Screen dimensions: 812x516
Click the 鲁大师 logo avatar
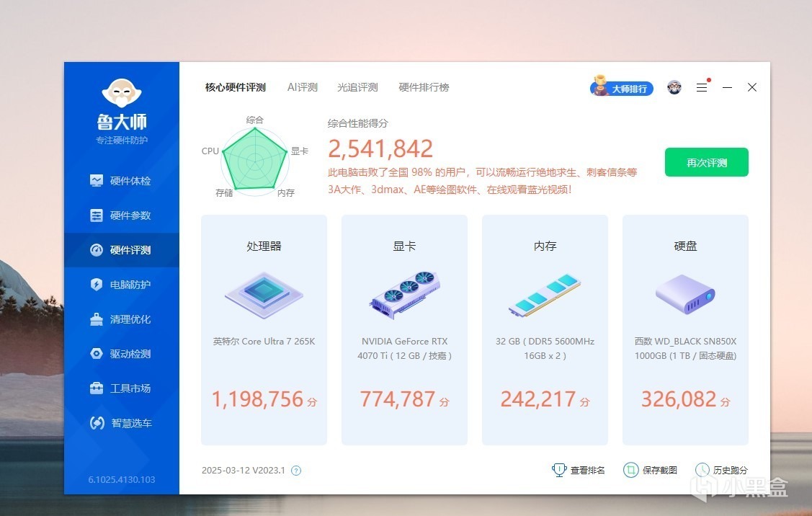(122, 93)
